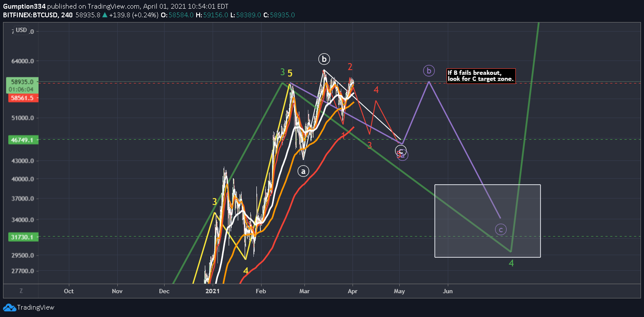Click the open value O:58584.0
This screenshot has width=644, height=317.
[177, 15]
